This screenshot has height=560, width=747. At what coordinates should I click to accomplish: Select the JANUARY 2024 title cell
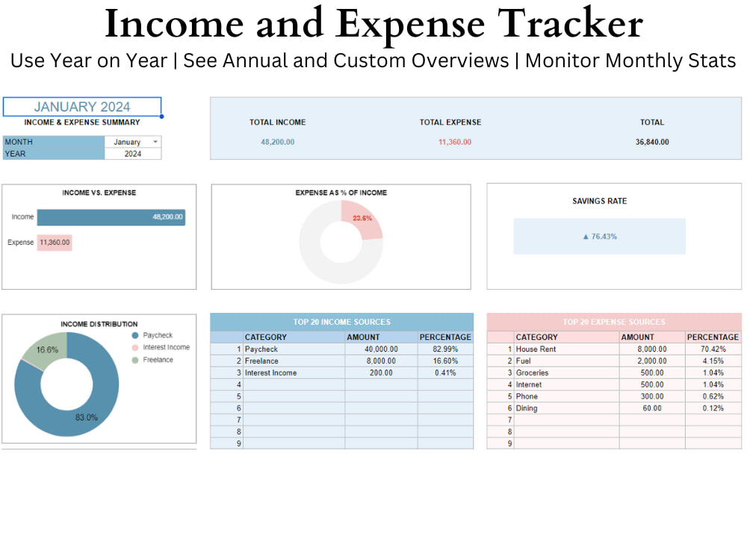tap(82, 107)
